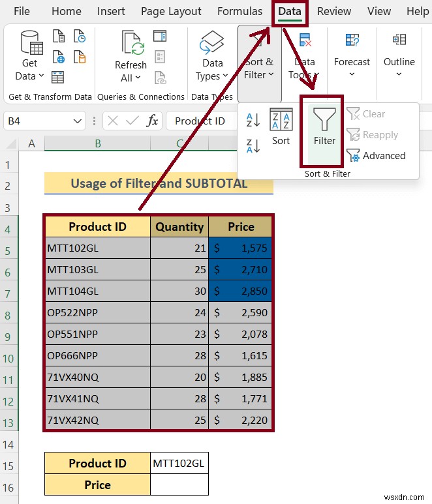Select the price cell showing 1,615
The width and height of the screenshot is (432, 504).
pyautogui.click(x=240, y=355)
